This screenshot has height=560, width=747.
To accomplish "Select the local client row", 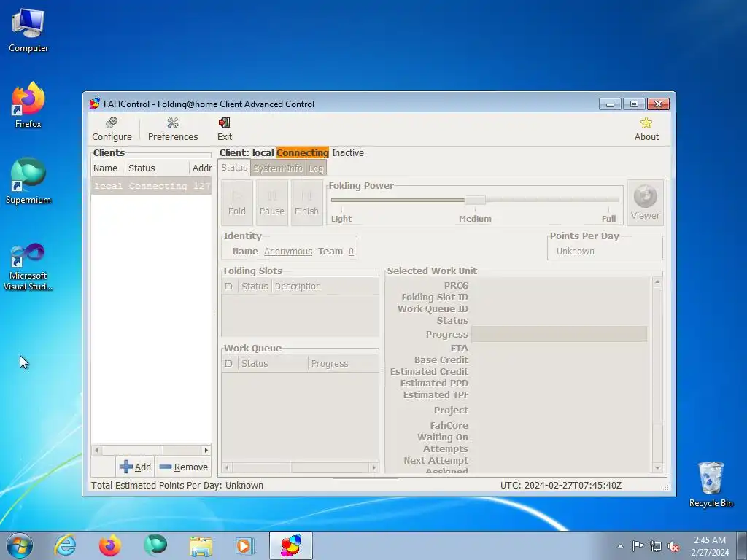I will click(x=151, y=186).
